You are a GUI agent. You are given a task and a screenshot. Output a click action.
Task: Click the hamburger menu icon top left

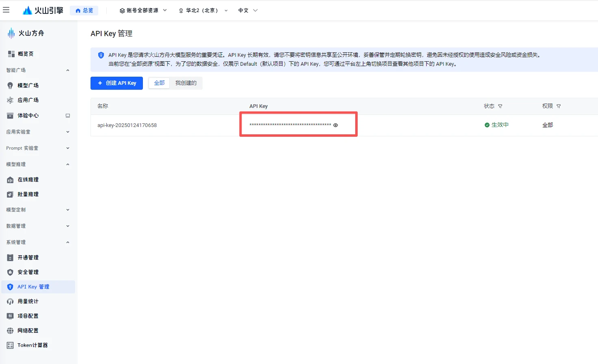[x=6, y=10]
